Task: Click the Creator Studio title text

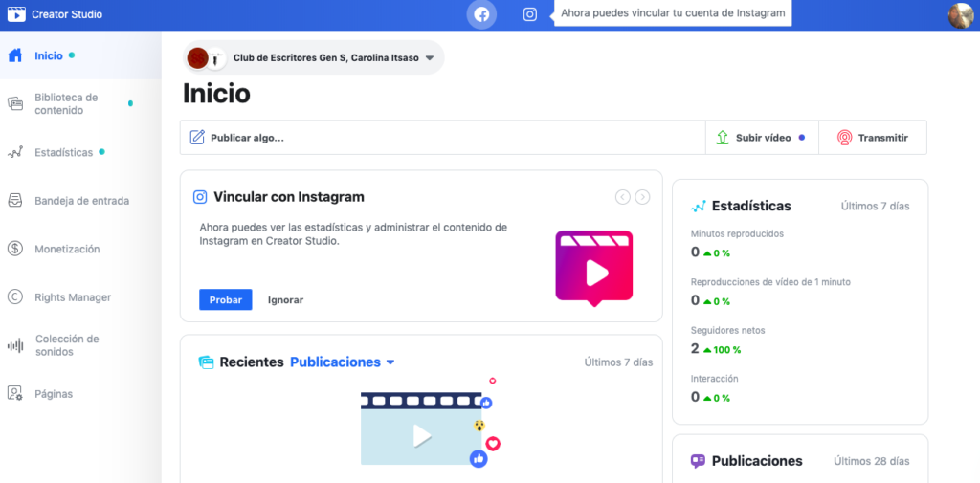Action: [x=67, y=14]
